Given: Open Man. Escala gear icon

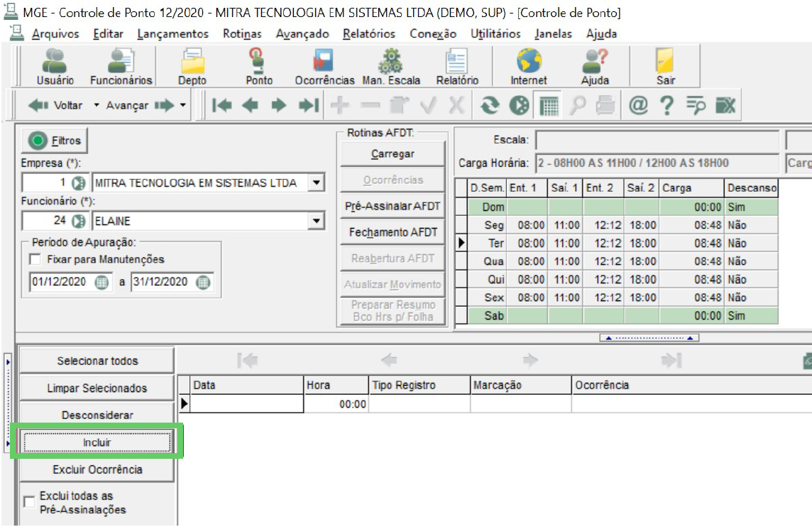Looking at the screenshot, I should [x=391, y=66].
